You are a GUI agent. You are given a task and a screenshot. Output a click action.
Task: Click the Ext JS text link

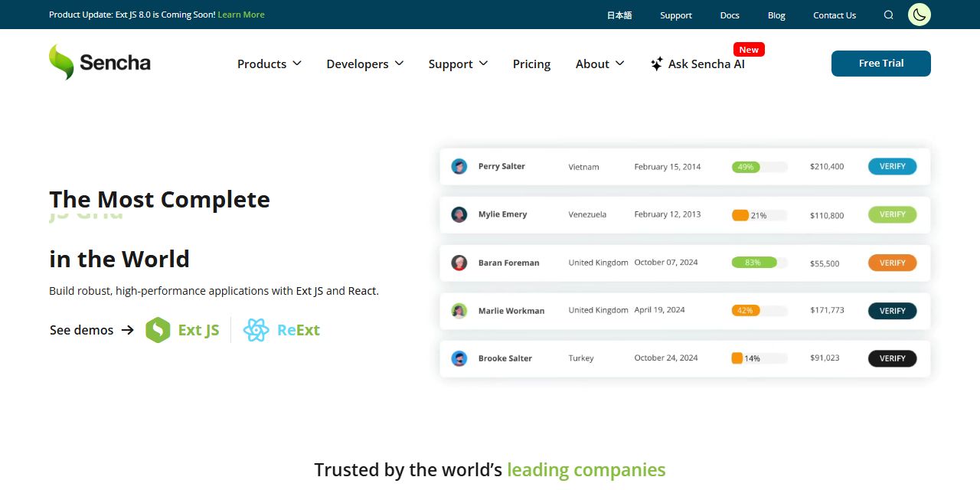pos(198,330)
